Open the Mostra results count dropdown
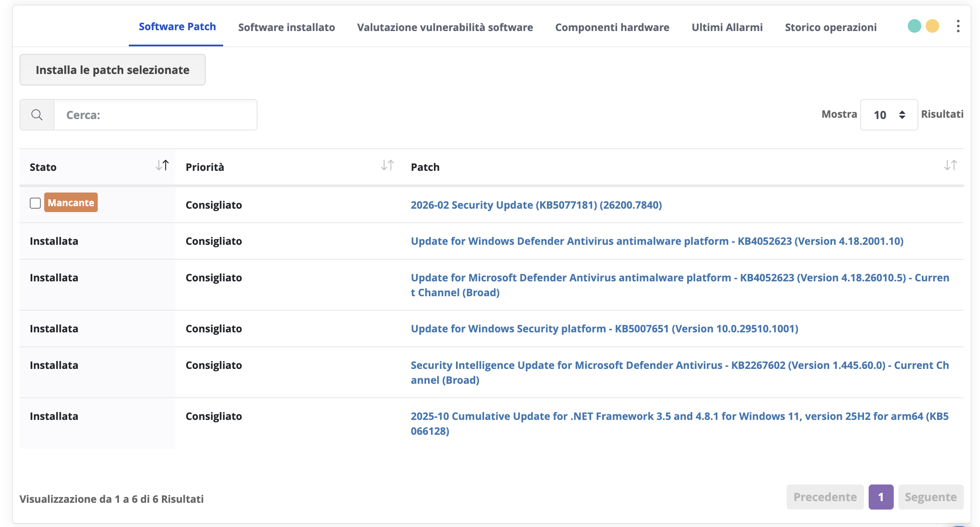980x527 pixels. [x=889, y=115]
